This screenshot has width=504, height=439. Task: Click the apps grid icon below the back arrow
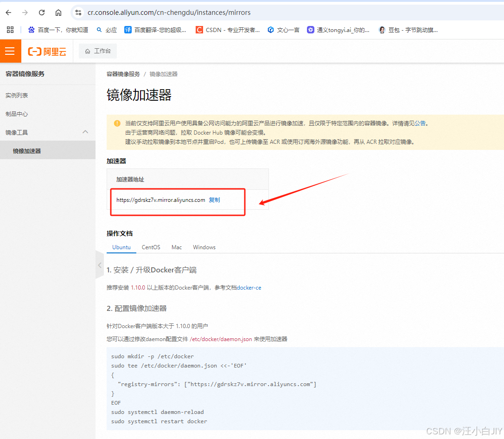[10, 29]
